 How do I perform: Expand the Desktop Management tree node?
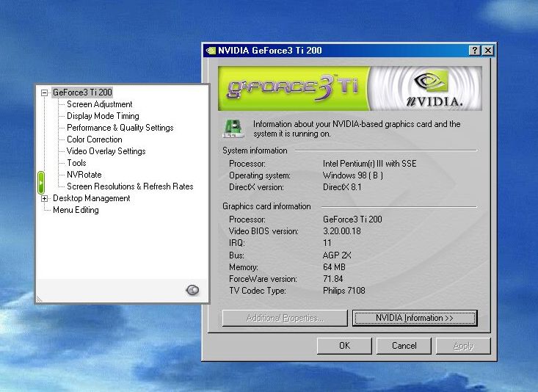click(x=44, y=198)
